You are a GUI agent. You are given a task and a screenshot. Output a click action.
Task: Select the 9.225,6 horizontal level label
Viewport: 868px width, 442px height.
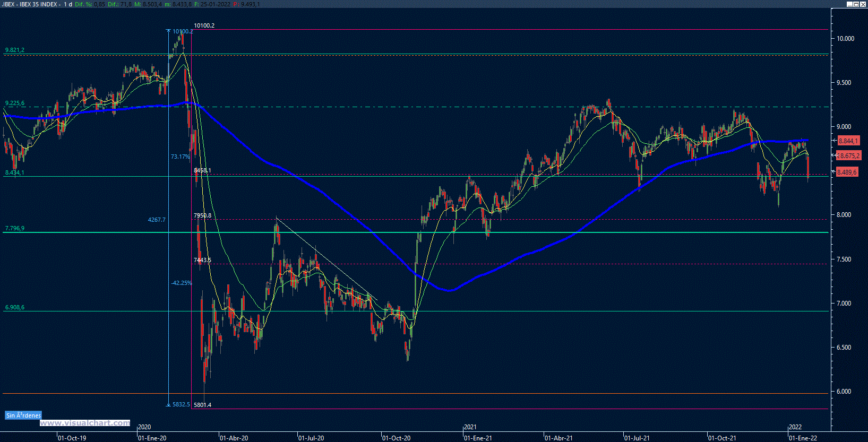pyautogui.click(x=15, y=103)
